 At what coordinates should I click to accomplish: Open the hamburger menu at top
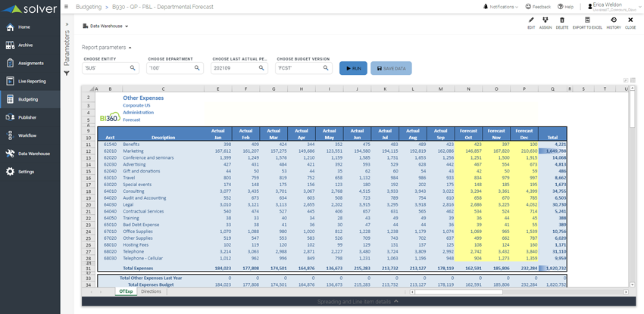tap(67, 6)
